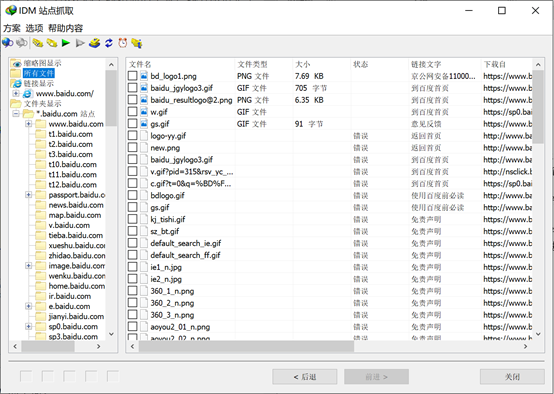Click the 关闭 button
Image resolution: width=554 pixels, height=394 pixels.
coord(512,377)
